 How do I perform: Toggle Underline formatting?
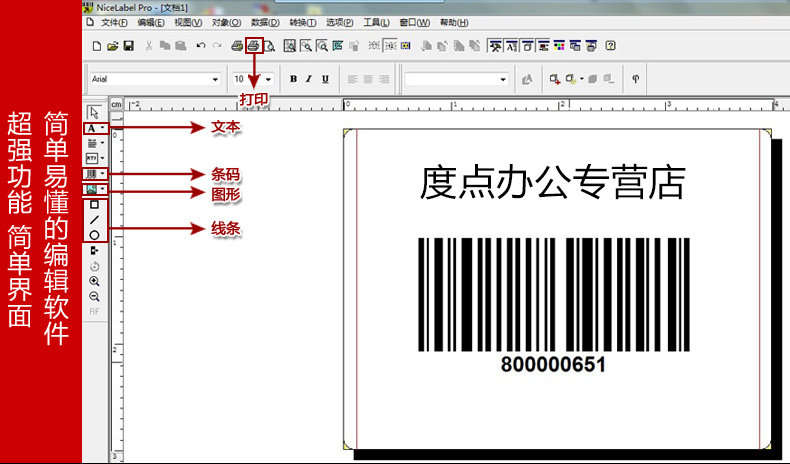click(325, 79)
